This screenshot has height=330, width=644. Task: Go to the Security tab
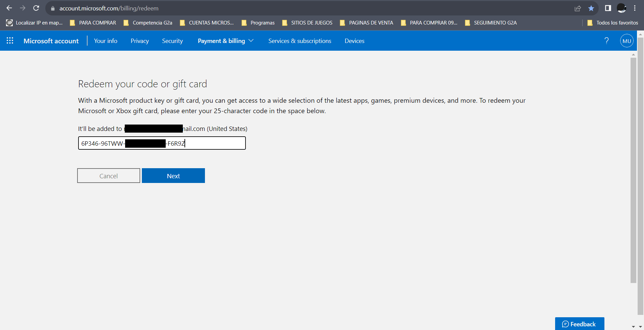click(x=172, y=41)
